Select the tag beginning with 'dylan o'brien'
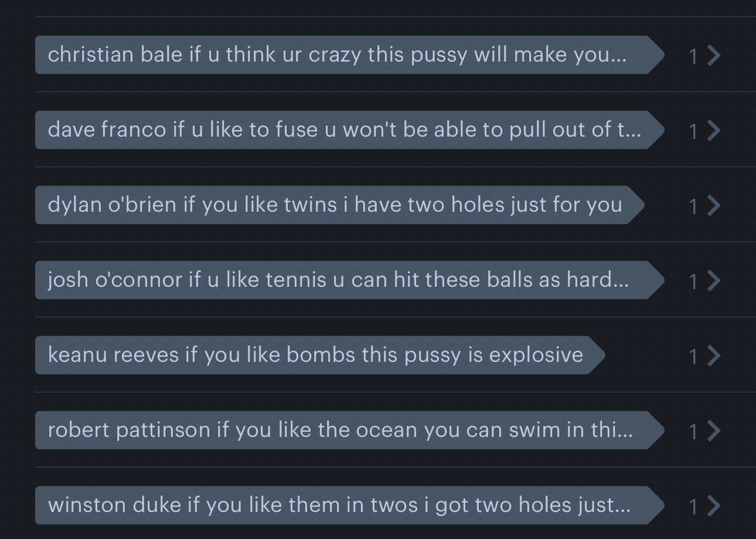The image size is (756, 539). 340,205
